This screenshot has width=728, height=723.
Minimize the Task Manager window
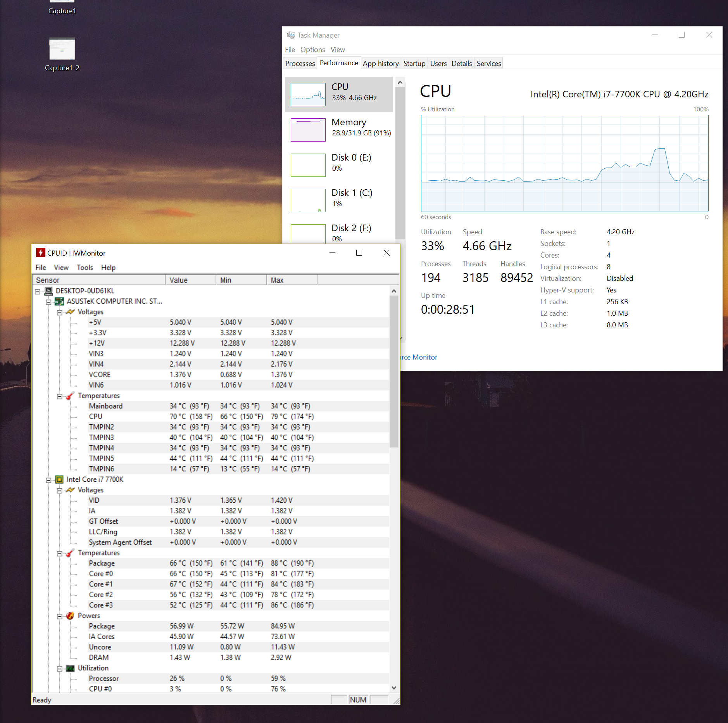click(x=655, y=35)
